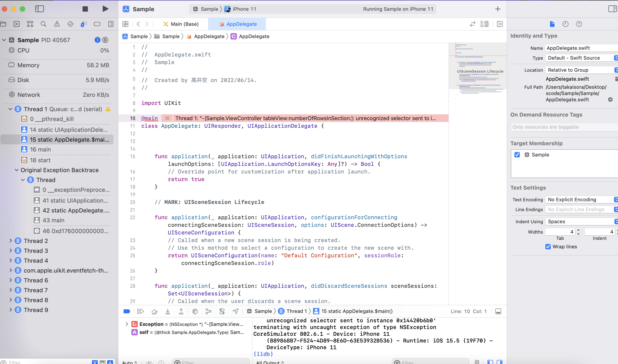Toggle the Wrap lines checkbox

pos(548,247)
